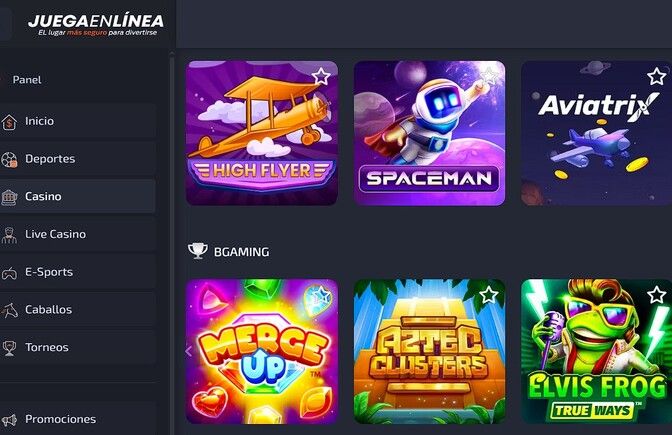Open the BGAMING provider section heading
The width and height of the screenshot is (672, 435).
click(x=241, y=252)
